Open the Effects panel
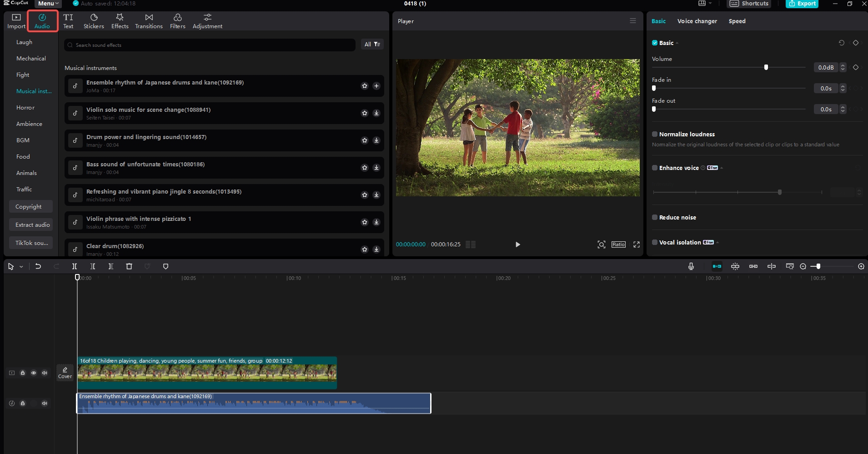Viewport: 868px width, 454px height. [119, 20]
